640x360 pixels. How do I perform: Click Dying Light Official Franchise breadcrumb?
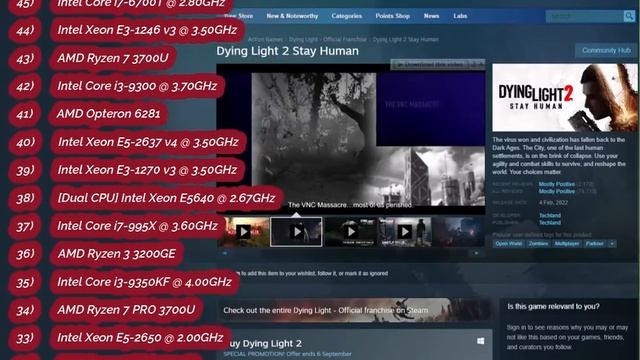click(x=328, y=40)
